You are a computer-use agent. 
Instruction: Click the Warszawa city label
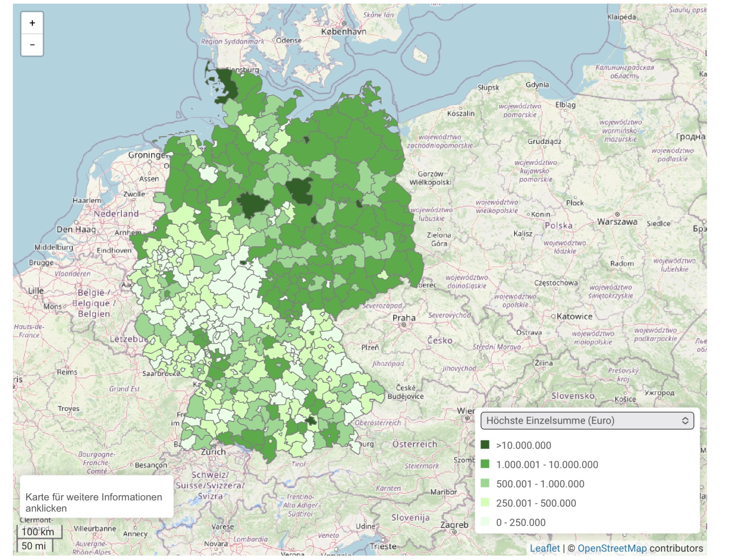(x=617, y=222)
